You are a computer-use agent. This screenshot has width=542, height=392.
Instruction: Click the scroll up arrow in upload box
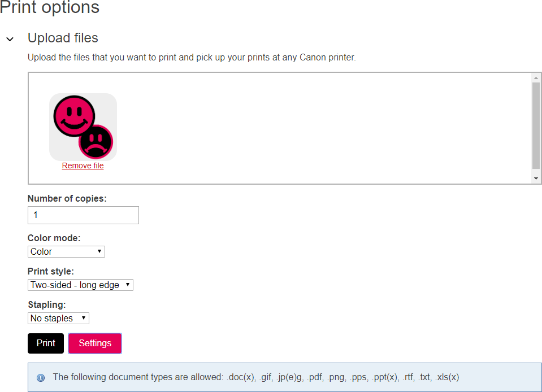click(x=536, y=78)
